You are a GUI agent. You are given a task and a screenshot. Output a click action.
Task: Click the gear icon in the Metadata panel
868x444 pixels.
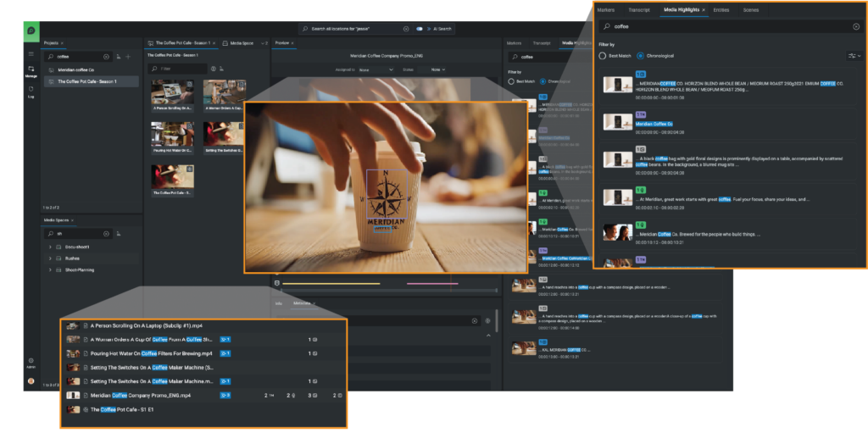point(487,320)
